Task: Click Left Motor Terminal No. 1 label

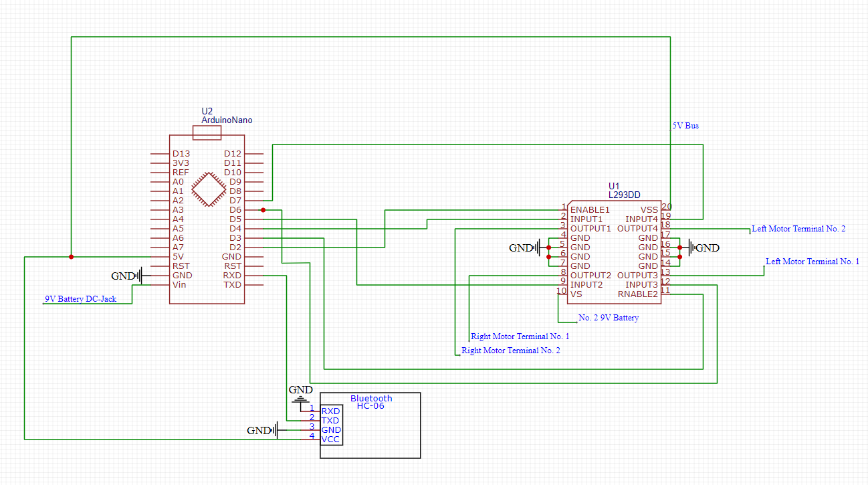Action: (x=812, y=262)
